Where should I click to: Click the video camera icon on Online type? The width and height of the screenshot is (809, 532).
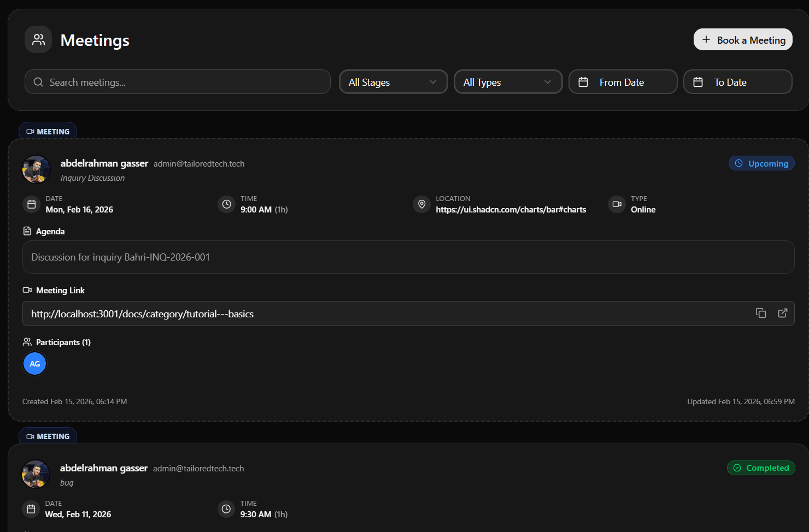617,204
